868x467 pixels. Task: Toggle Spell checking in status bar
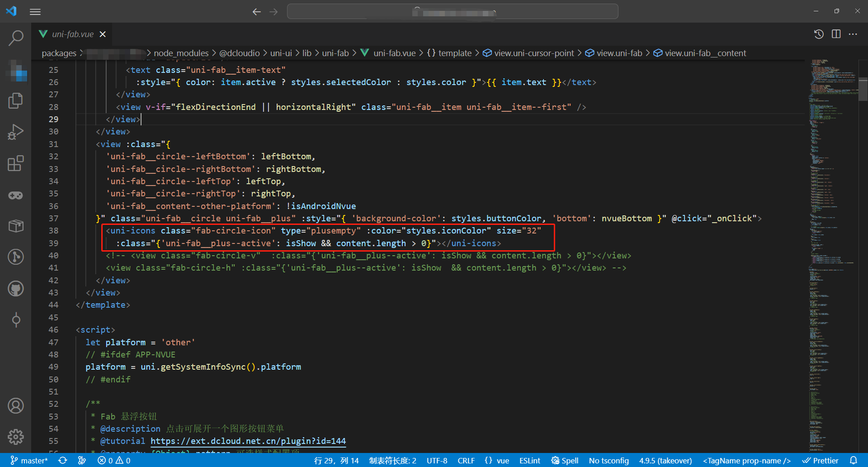coord(564,460)
